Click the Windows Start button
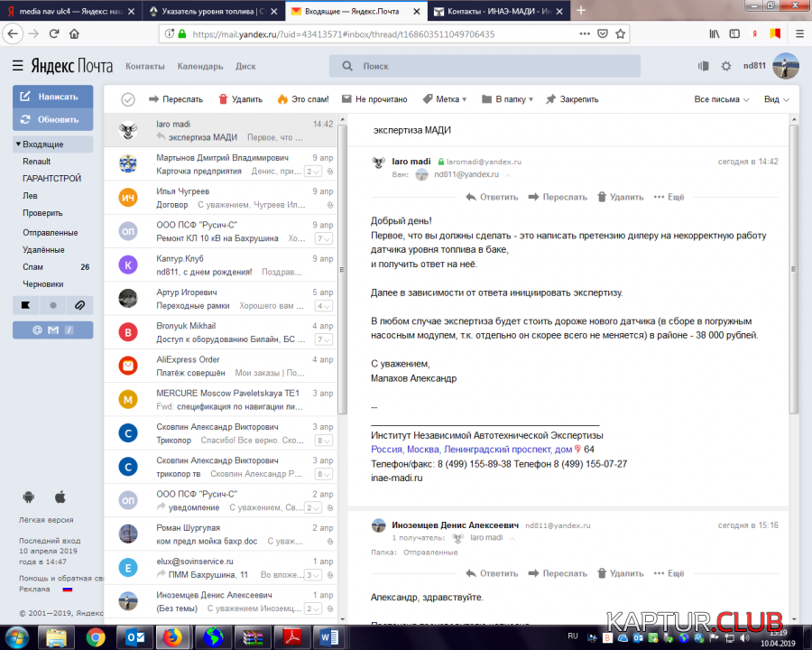 (16, 637)
